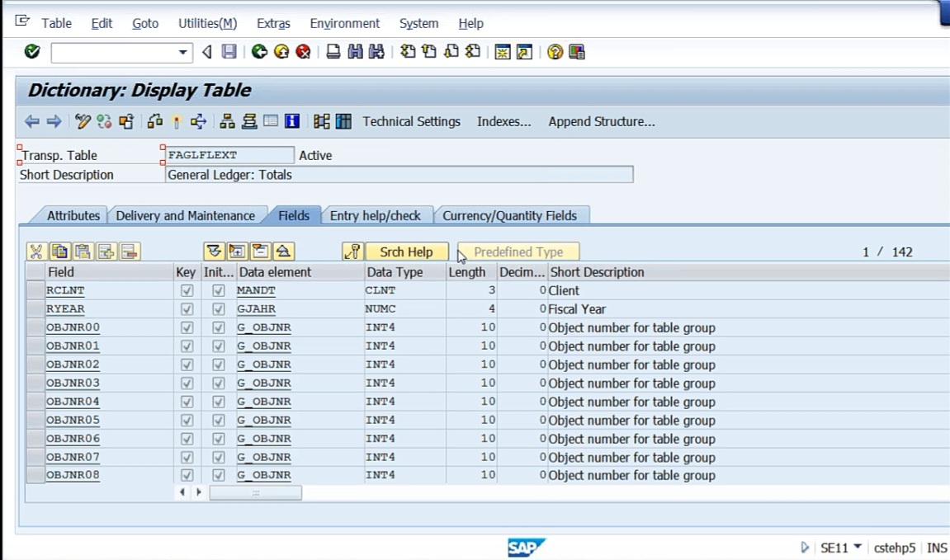Click the blue right arrow Next Object icon
The image size is (950, 560).
click(54, 122)
